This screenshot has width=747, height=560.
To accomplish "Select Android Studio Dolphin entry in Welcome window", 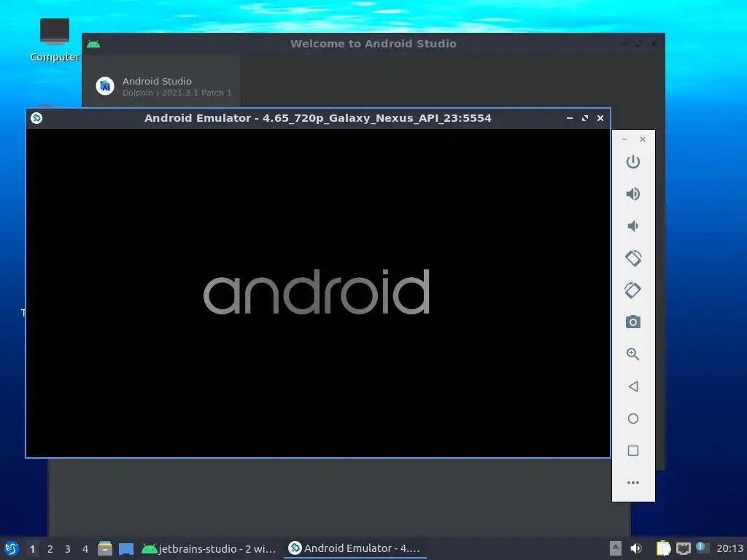I will 161,86.
